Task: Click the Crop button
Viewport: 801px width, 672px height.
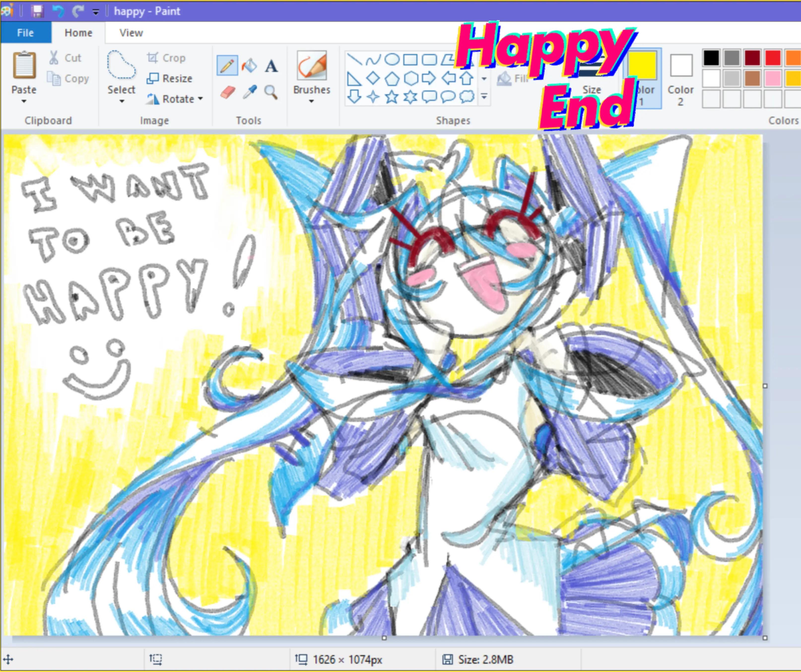Action: pos(166,58)
